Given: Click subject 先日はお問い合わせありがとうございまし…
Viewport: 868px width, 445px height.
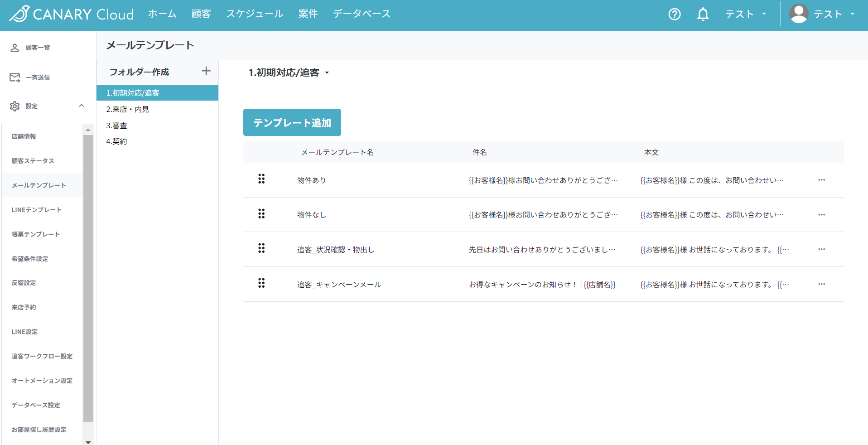Looking at the screenshot, I should click(542, 250).
